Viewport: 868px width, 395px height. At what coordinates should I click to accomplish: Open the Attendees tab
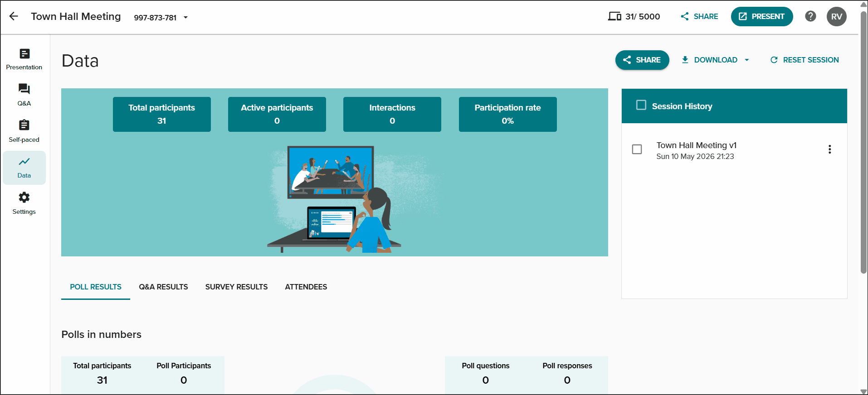click(x=306, y=287)
